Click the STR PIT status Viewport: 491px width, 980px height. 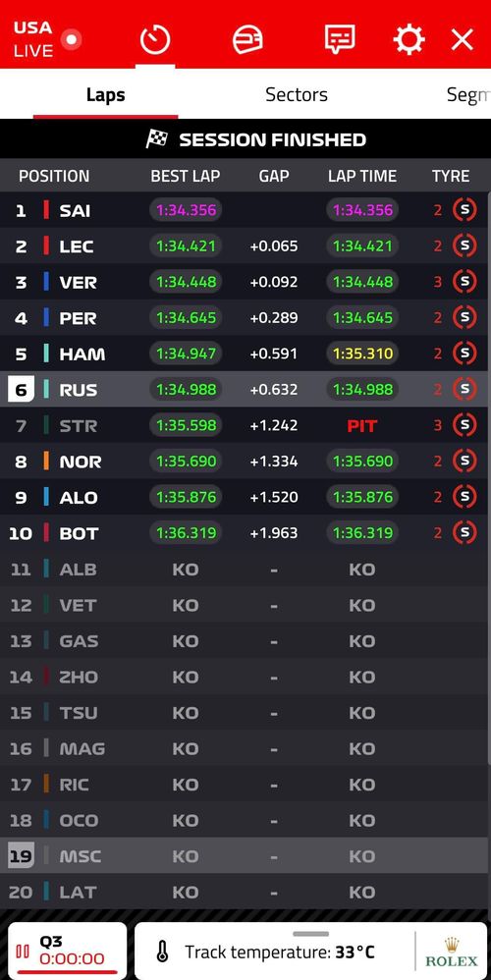[361, 425]
